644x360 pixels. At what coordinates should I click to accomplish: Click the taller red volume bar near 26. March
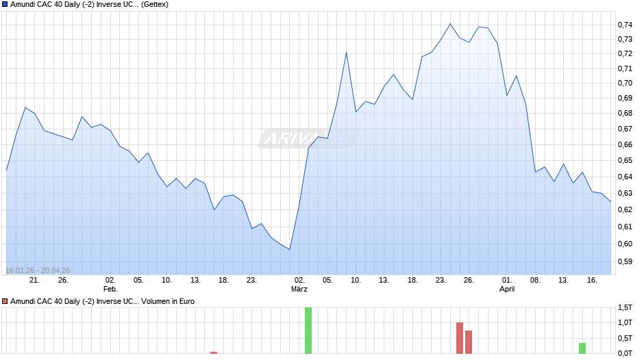(460, 338)
